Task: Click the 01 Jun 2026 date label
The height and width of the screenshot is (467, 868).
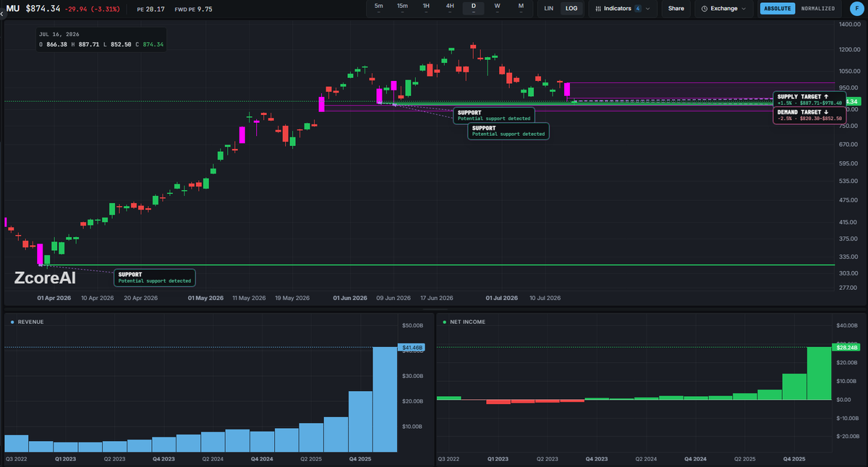Action: (x=349, y=298)
